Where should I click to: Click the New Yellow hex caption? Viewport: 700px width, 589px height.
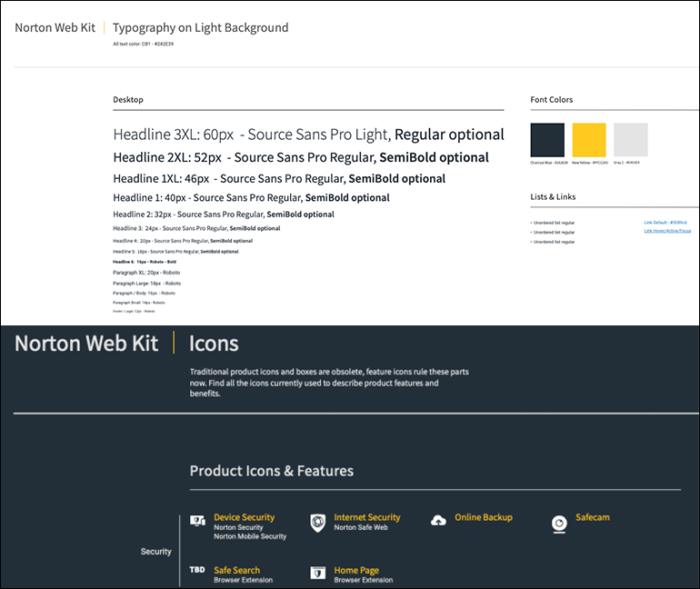(590, 163)
